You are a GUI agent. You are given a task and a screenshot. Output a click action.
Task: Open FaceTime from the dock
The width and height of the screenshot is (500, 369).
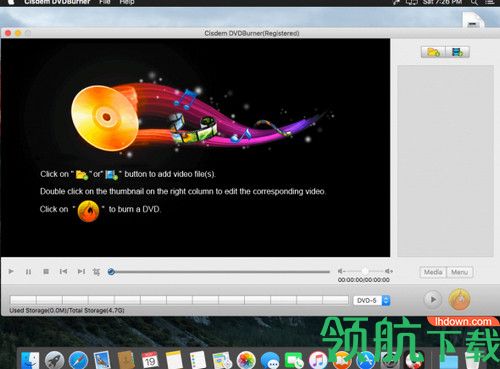tap(294, 361)
